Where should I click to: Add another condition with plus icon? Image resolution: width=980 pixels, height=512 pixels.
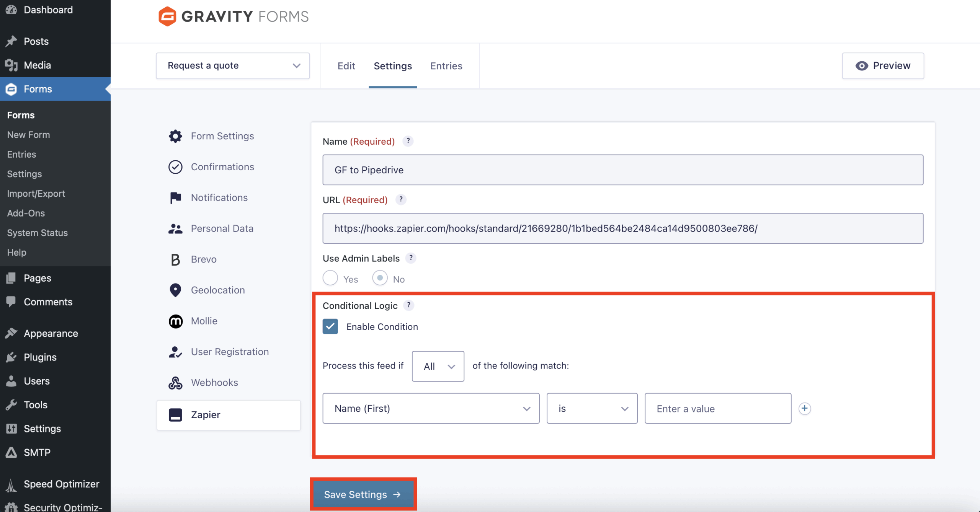click(805, 408)
